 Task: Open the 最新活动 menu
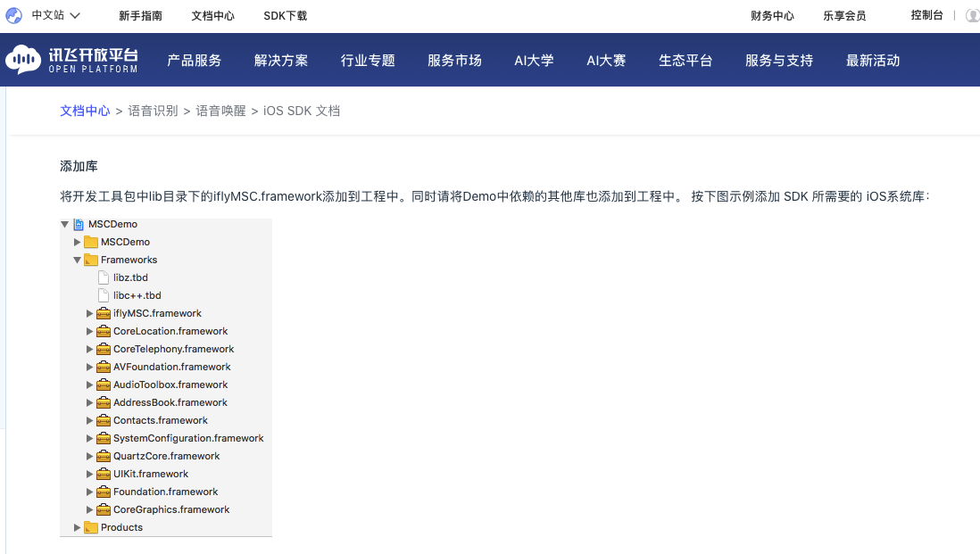click(x=873, y=61)
